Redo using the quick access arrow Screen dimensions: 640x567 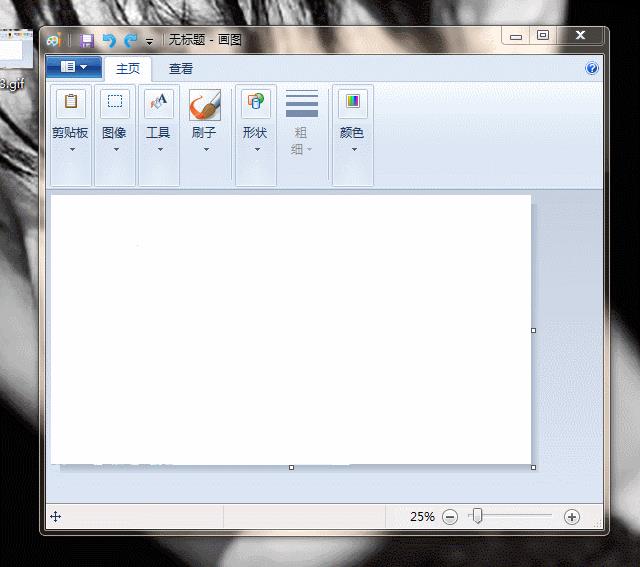click(131, 40)
